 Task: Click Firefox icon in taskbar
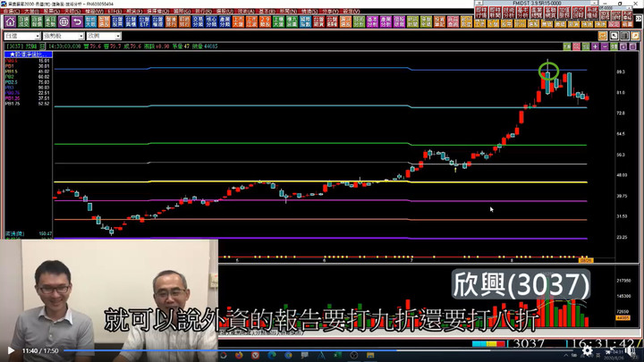pyautogui.click(x=239, y=356)
